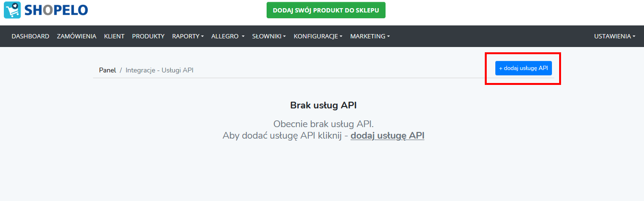Follow the underlined 'dodaj usługę API' link
644x201 pixels.
[x=387, y=135]
